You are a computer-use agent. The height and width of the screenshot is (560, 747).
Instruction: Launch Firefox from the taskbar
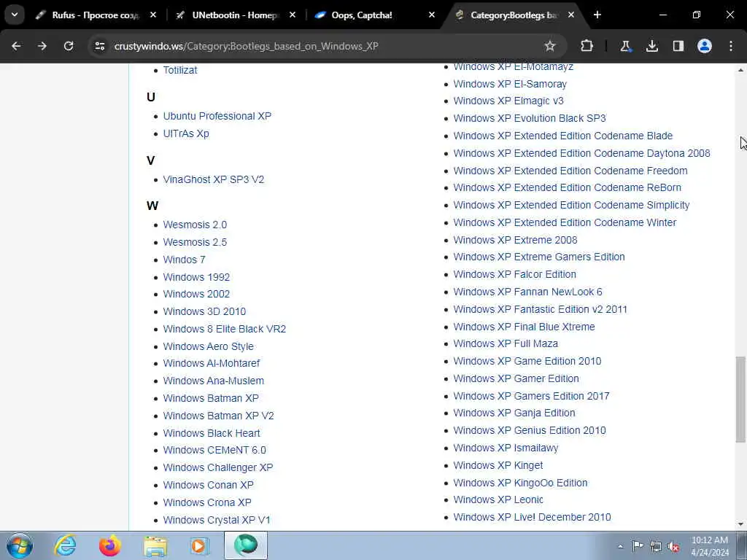[x=110, y=545]
